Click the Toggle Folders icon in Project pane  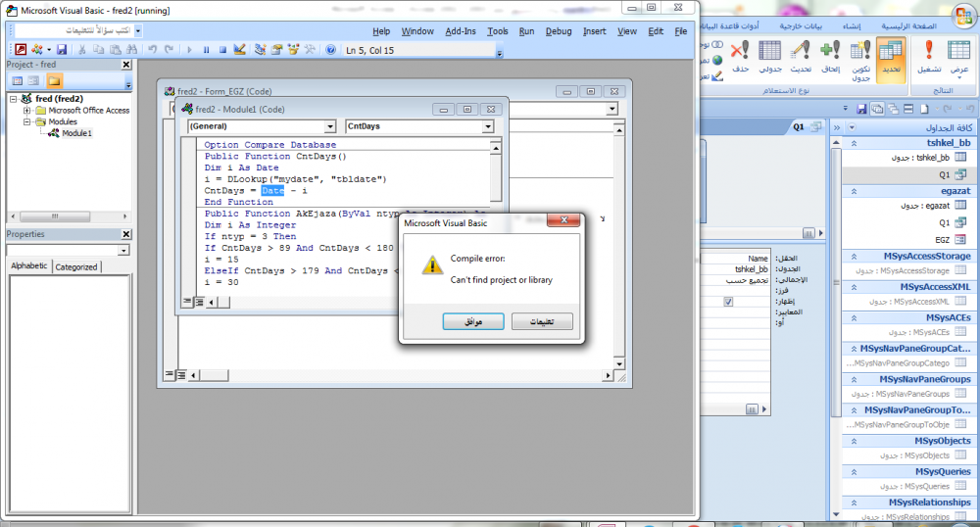pos(55,80)
